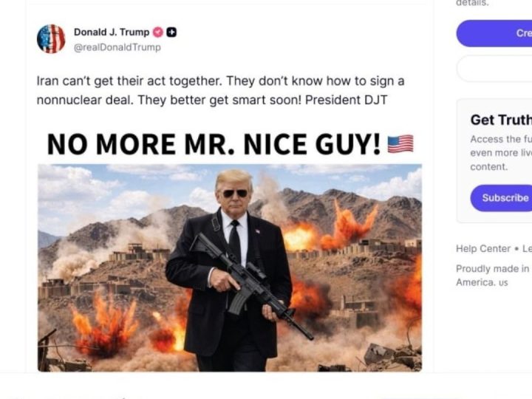Open the Donald J. Trump display name link
The width and height of the screenshot is (532, 399).
111,33
